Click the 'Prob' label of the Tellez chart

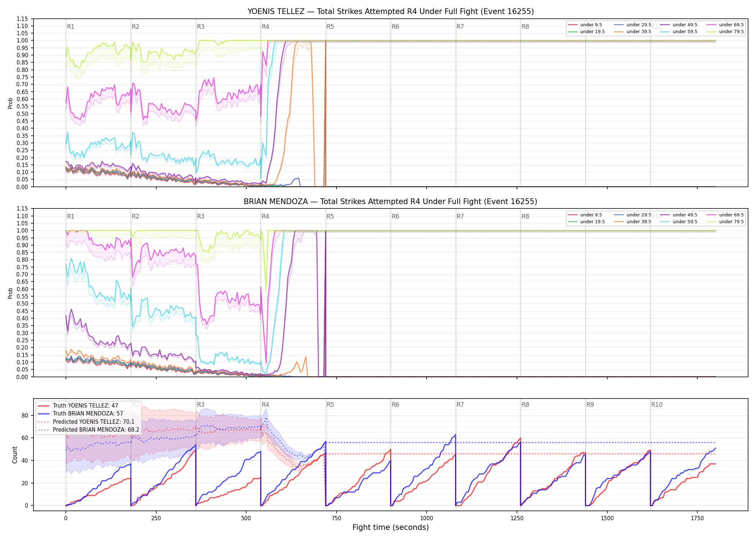[x=10, y=103]
